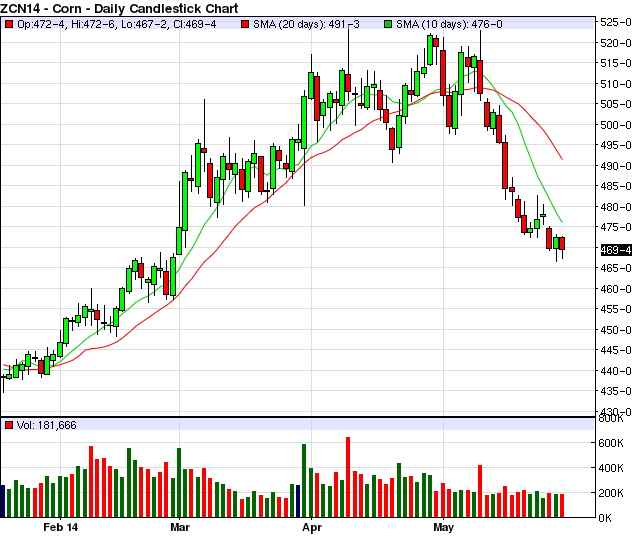This screenshot has height=536, width=640.
Task: Click the dark blue volume bar at the chart's left edge
Action: click(2, 501)
